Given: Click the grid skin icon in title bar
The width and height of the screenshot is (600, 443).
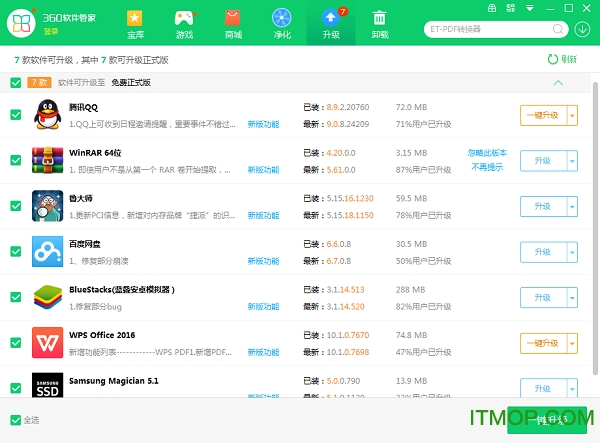Looking at the screenshot, I should click(510, 8).
